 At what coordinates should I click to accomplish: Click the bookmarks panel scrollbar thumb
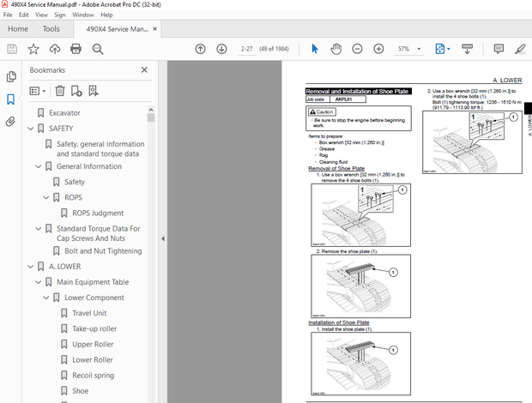click(151, 117)
